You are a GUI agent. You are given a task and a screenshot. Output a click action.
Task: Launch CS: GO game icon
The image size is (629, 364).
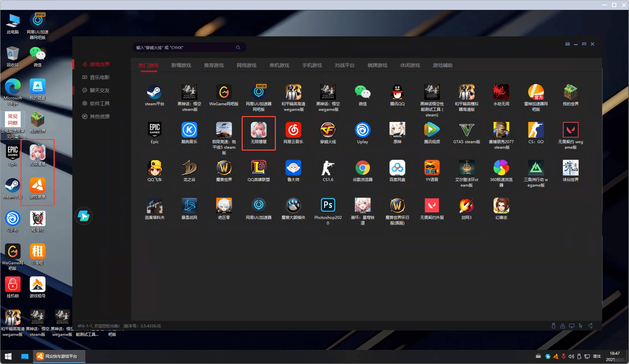tap(536, 130)
